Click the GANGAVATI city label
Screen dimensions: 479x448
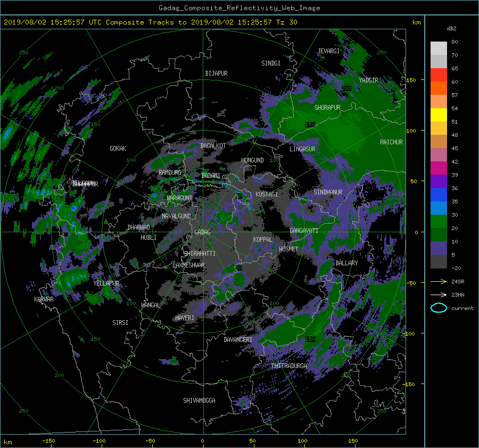coord(304,231)
